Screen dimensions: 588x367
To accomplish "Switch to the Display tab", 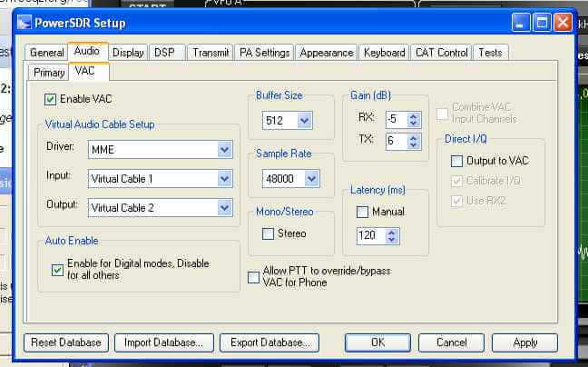I will 128,53.
